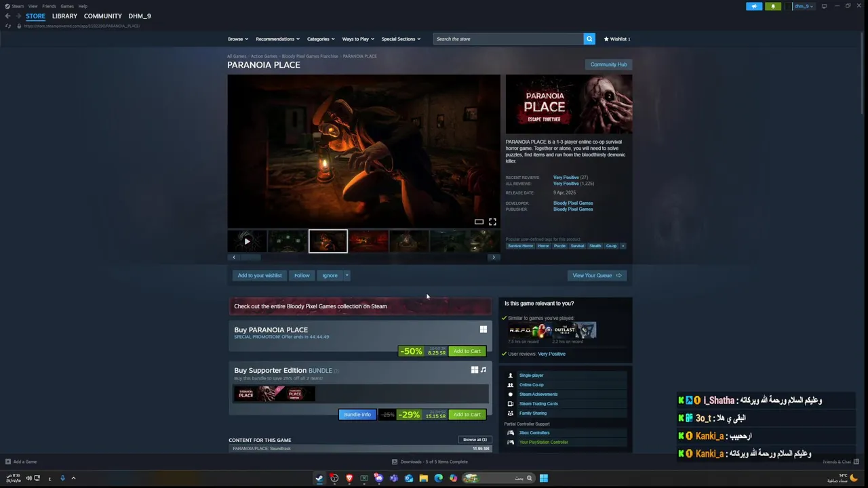Open the Bundle info button
This screenshot has height=488, width=868.
click(357, 415)
